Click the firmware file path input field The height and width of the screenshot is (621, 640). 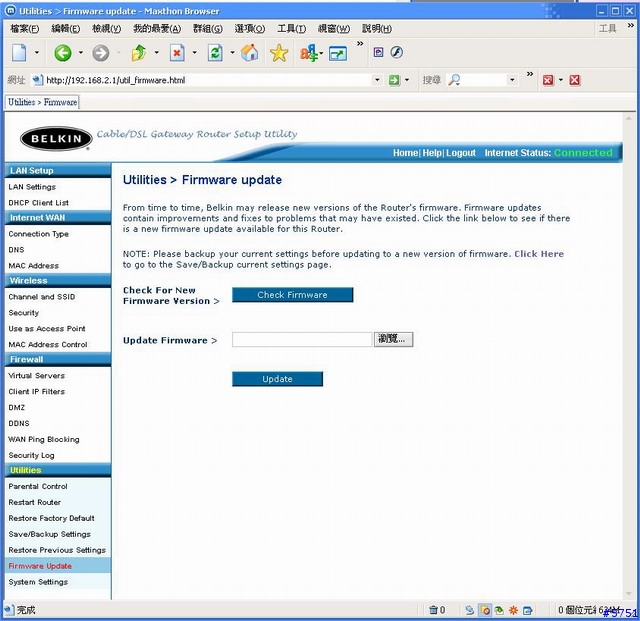point(302,339)
